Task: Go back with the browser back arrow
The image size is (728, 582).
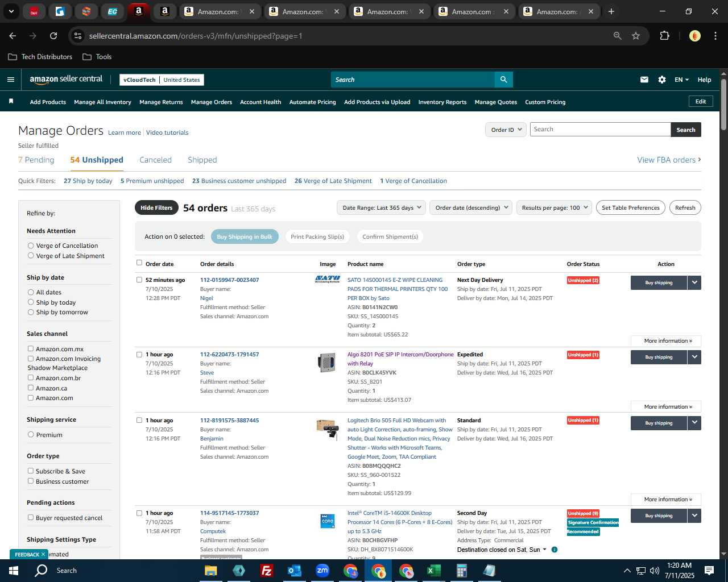Action: 13,36
